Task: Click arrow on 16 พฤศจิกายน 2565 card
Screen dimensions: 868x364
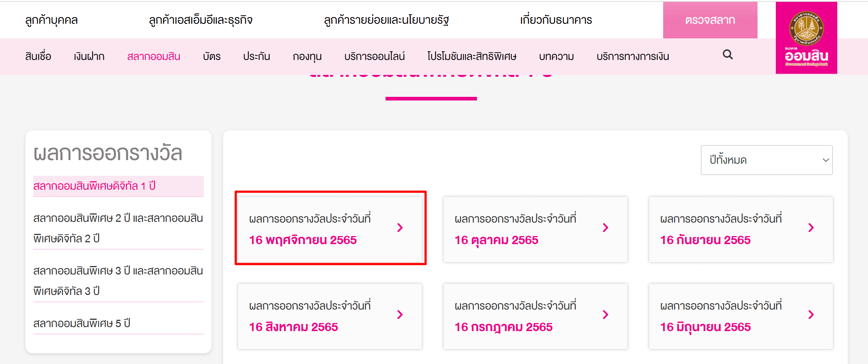Action: pos(400,228)
